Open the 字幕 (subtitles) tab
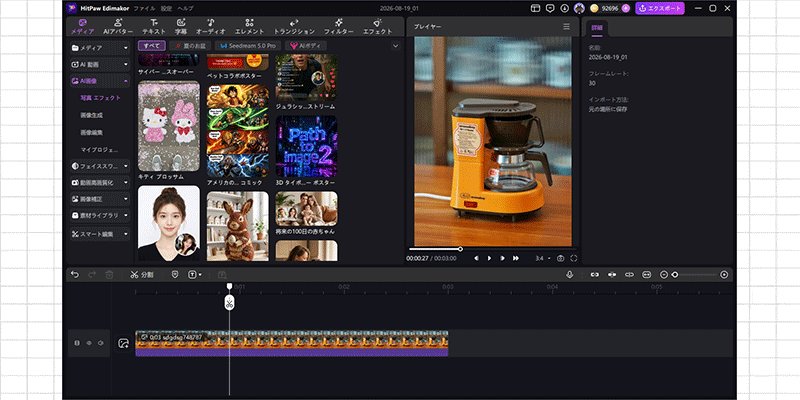 point(181,27)
